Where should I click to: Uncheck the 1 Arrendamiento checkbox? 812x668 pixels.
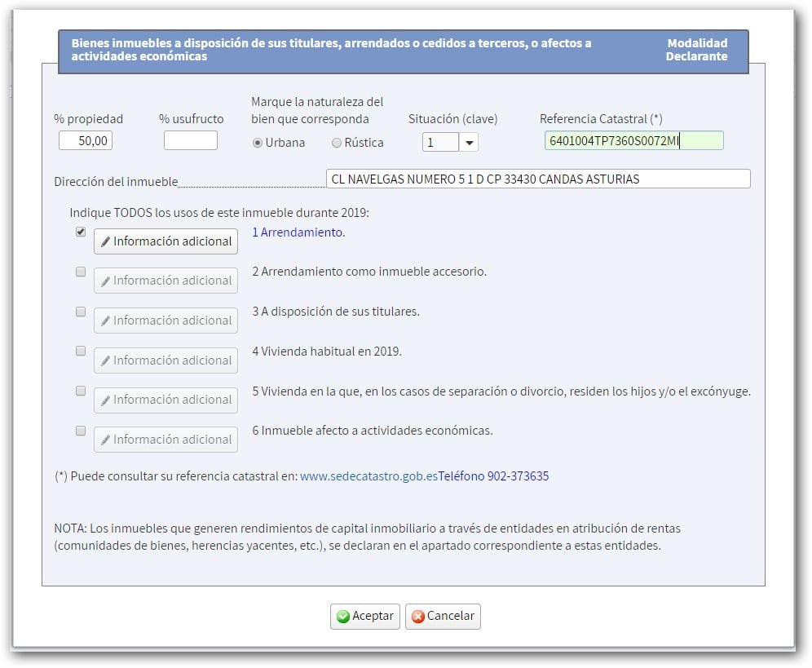(81, 232)
